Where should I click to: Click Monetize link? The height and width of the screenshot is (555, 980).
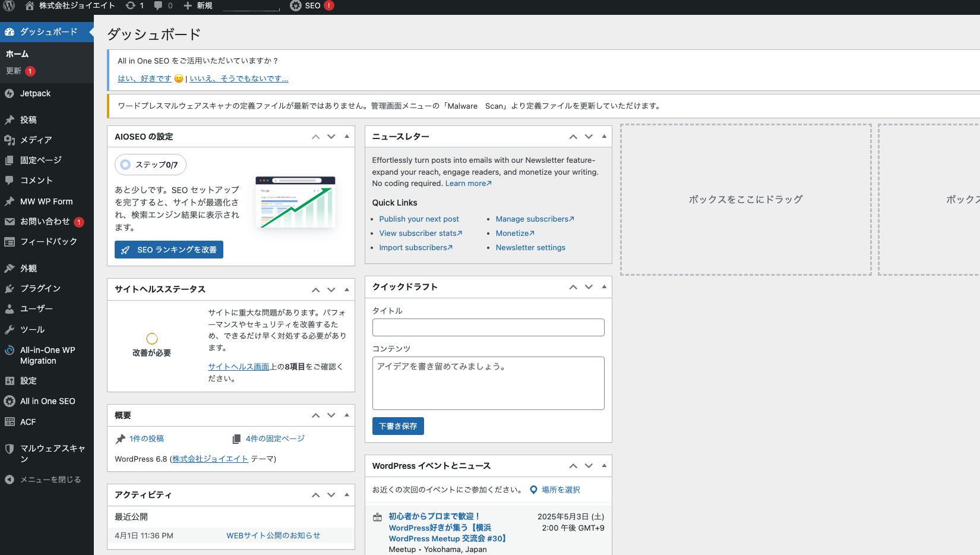515,234
